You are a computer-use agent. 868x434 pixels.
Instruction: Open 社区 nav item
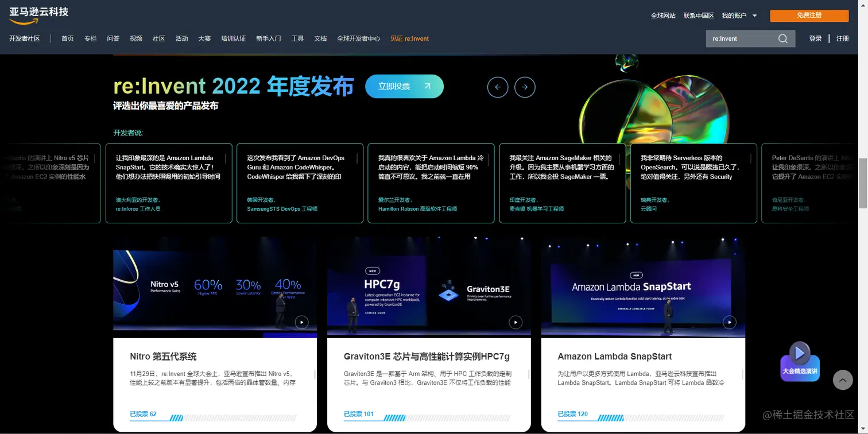pyautogui.click(x=159, y=38)
